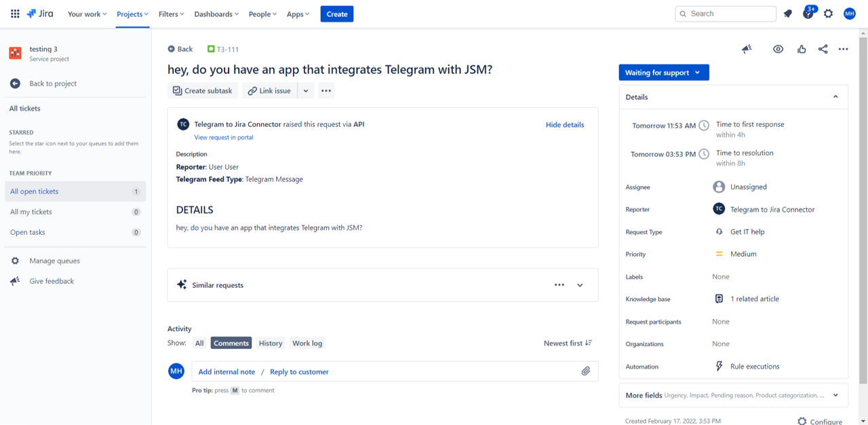Click Give feedback in sidebar

52,281
